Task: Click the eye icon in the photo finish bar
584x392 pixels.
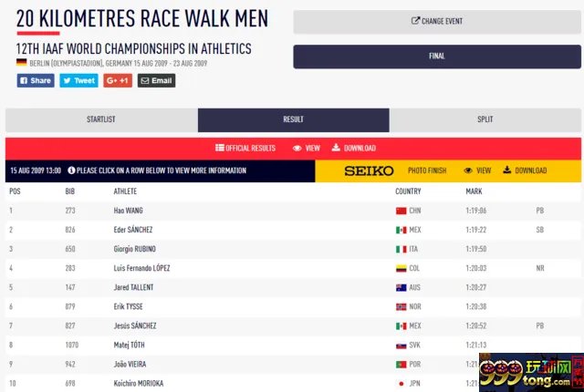Action: point(468,170)
